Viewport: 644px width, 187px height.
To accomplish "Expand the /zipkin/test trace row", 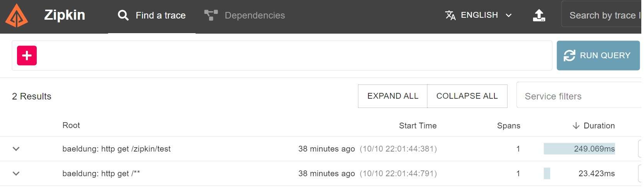I will 16,149.
